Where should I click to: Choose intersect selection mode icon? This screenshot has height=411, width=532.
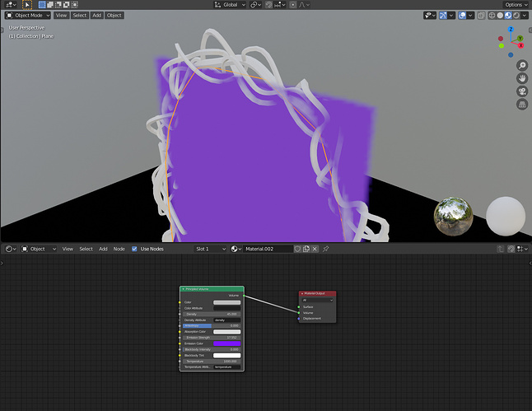point(75,5)
